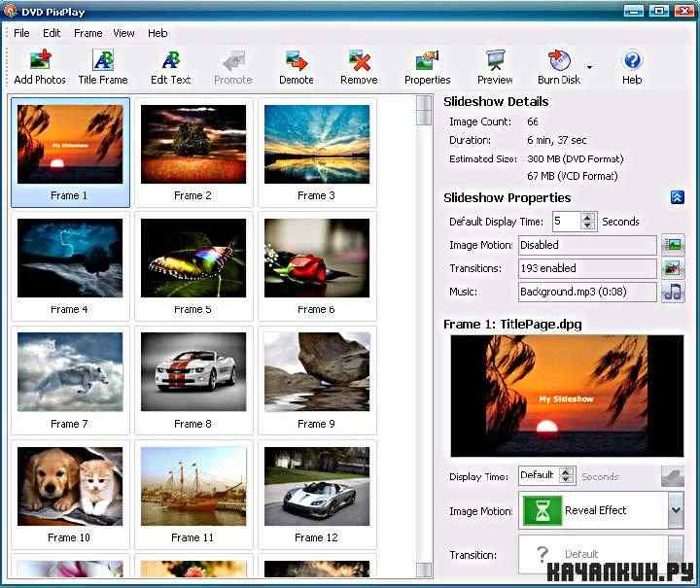Click the frame list scrollbar down arrow
700x588 pixels.
pyautogui.click(x=424, y=570)
